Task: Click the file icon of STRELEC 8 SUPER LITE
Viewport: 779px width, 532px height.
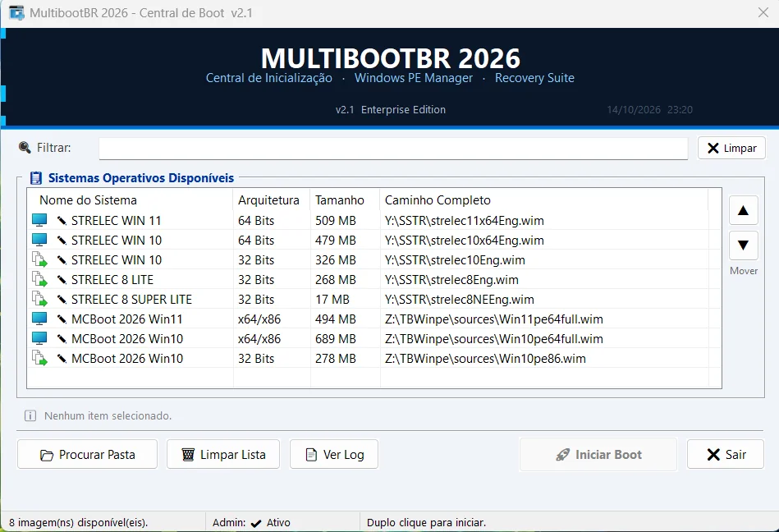Action: 39,300
